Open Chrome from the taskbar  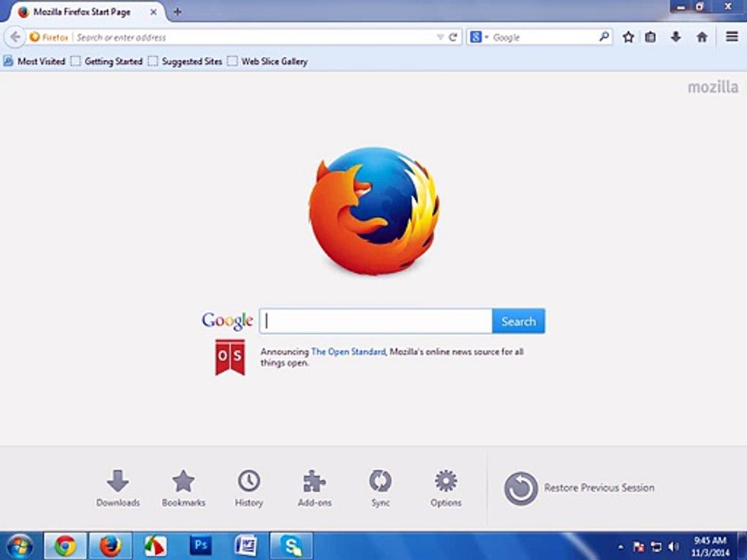click(x=65, y=546)
